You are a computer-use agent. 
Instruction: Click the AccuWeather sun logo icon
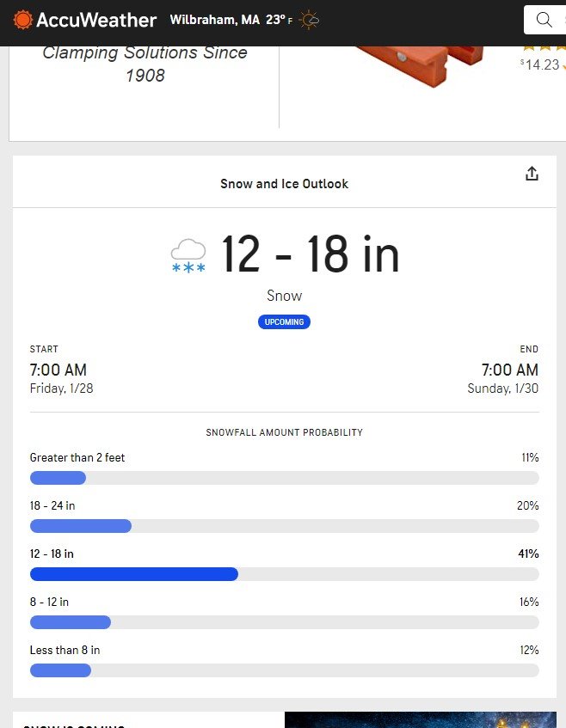[22, 20]
